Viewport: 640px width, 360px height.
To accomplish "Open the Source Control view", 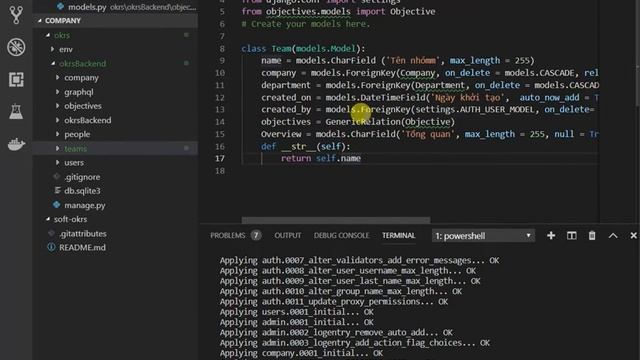I will point(16,15).
